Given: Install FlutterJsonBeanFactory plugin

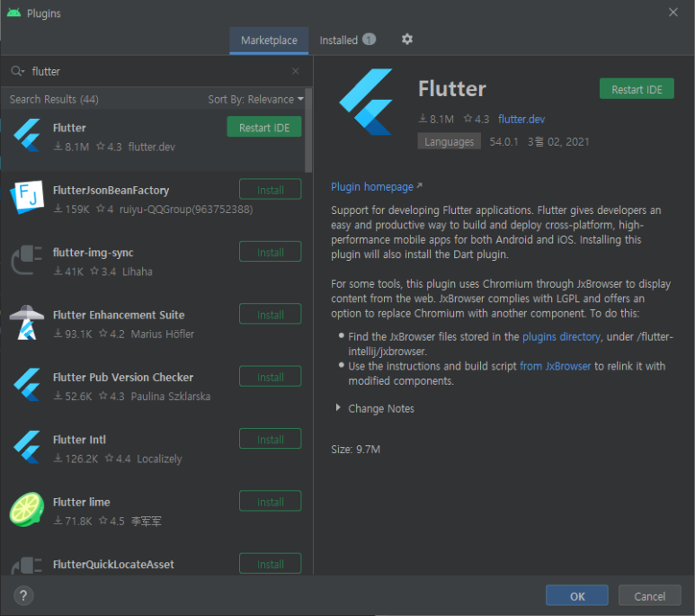Looking at the screenshot, I should tap(271, 190).
